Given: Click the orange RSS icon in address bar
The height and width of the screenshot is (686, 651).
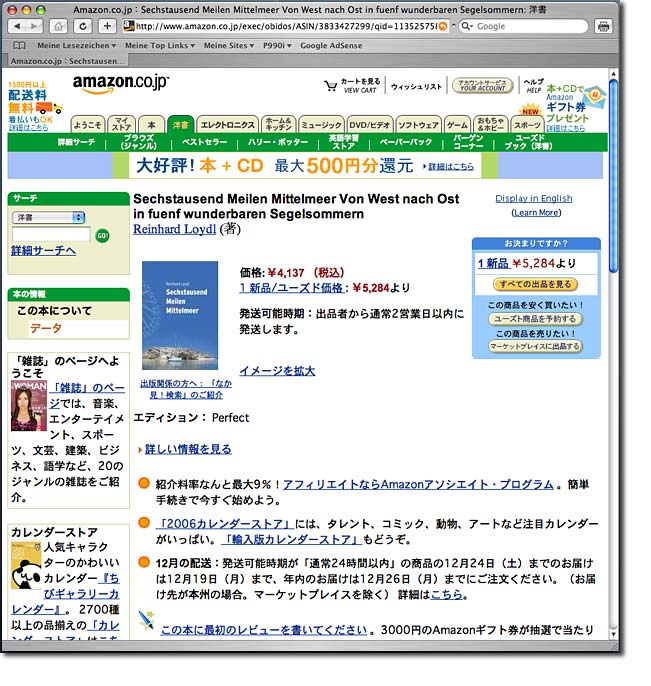Looking at the screenshot, I should (x=444, y=26).
